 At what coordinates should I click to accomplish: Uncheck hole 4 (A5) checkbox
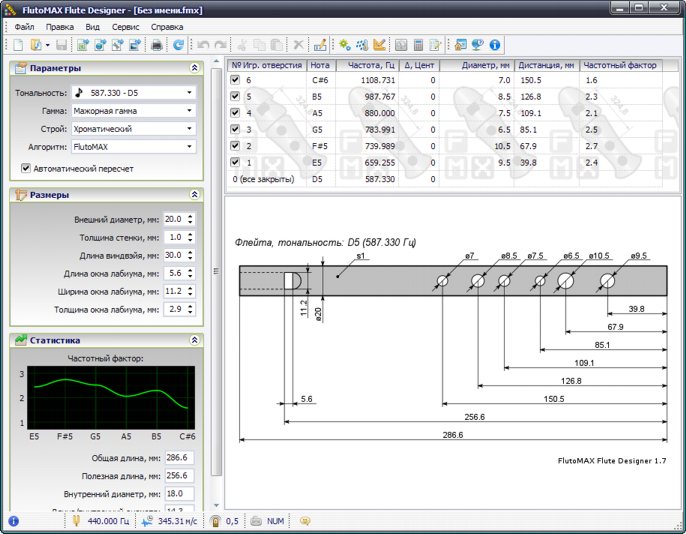coord(235,112)
